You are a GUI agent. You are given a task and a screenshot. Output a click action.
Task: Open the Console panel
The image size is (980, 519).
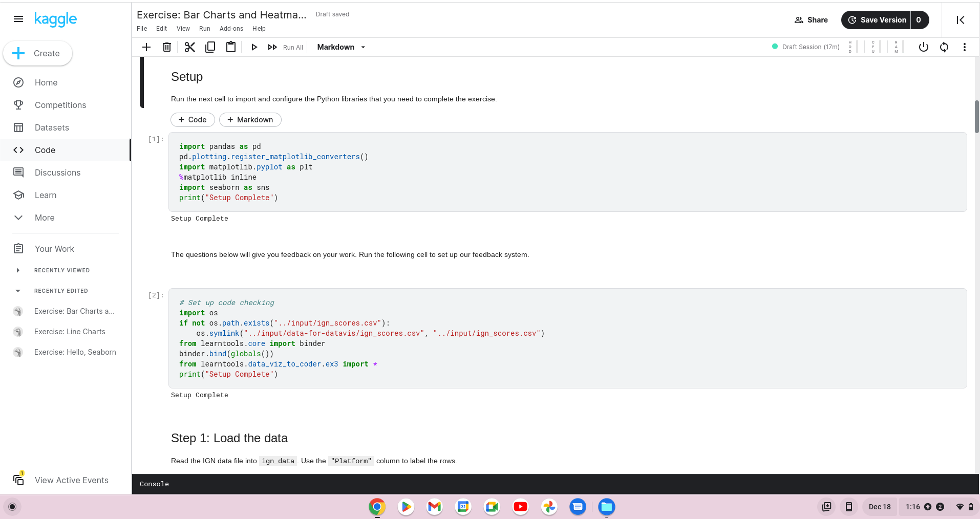[555, 484]
